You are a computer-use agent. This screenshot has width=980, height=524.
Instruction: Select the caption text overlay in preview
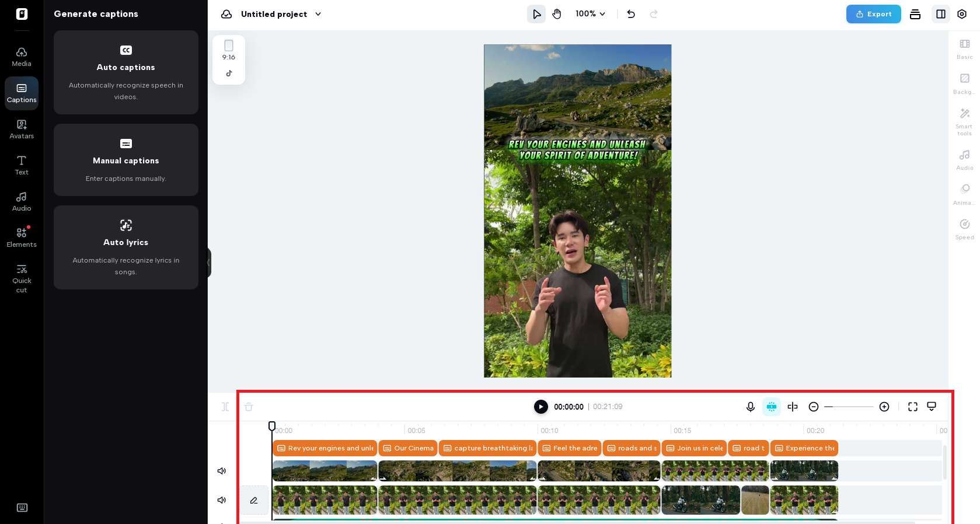[x=578, y=150]
